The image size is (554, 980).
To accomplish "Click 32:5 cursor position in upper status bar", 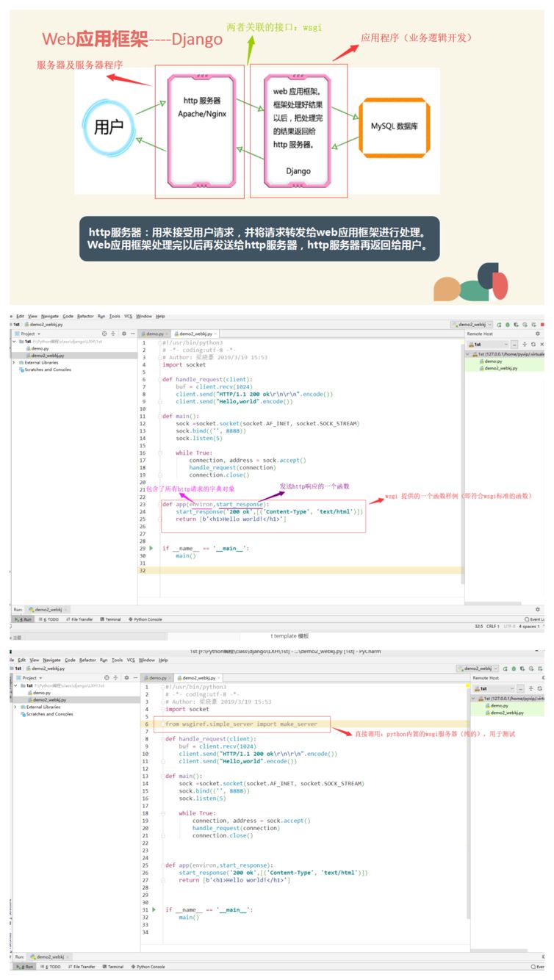I will [x=478, y=627].
